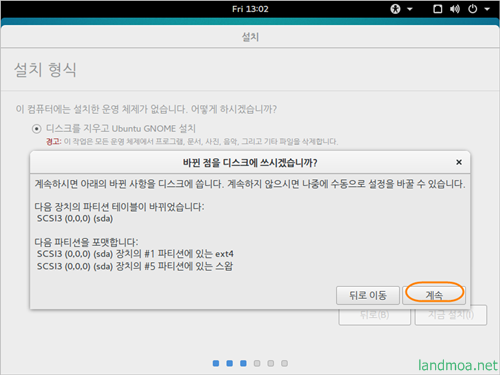This screenshot has width=500, height=375.
Task: Click the 설치 형식 heading
Action: [x=45, y=70]
